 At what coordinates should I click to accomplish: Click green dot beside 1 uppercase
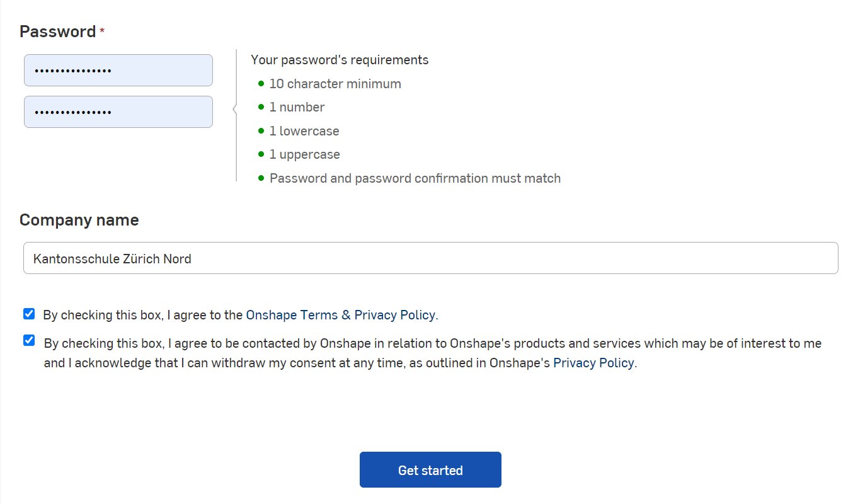pyautogui.click(x=261, y=154)
